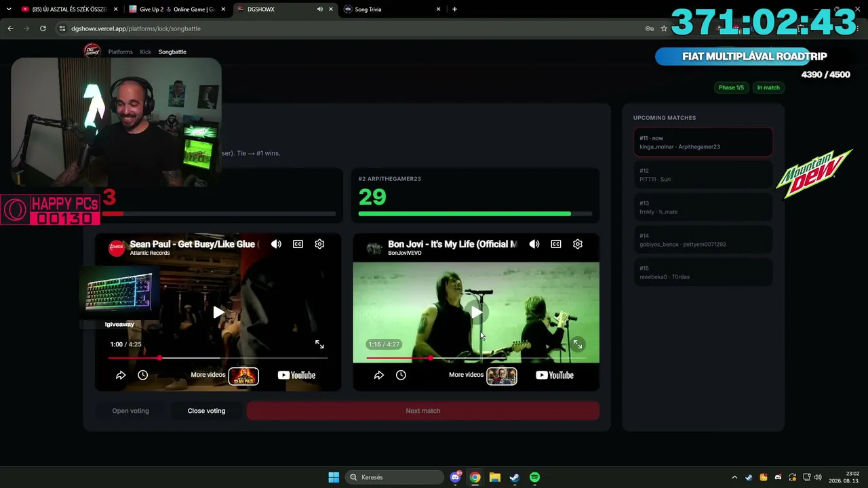Mute the Bon Jovi video volume icon
Screen dimensions: 868x488
click(x=534, y=244)
